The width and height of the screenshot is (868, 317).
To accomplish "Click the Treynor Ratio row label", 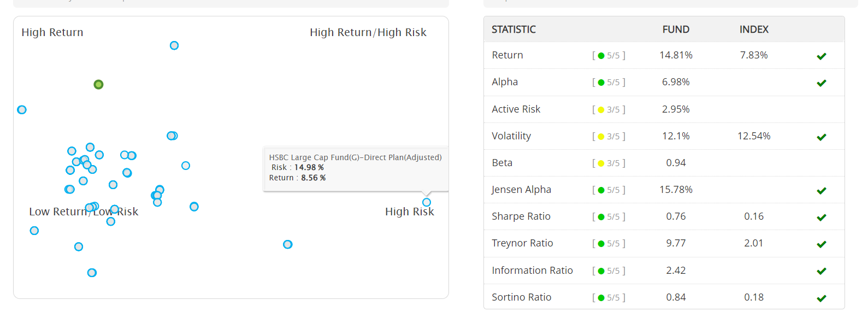I will tap(522, 243).
